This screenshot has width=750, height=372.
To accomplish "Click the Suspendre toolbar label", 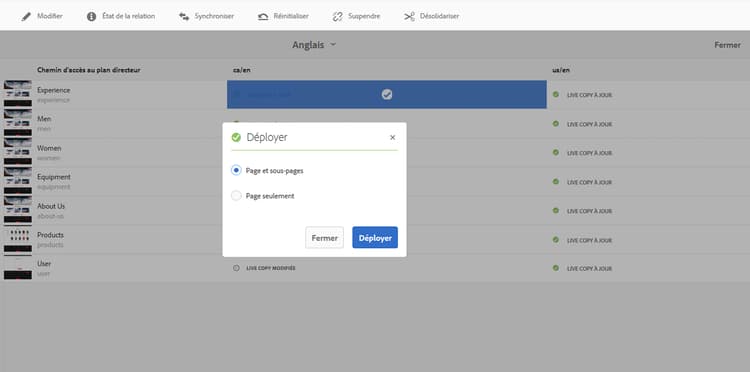I will point(364,16).
